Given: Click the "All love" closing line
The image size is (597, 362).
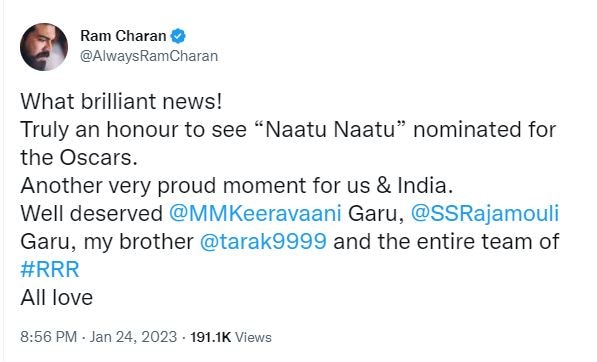Looking at the screenshot, I should tap(56, 297).
